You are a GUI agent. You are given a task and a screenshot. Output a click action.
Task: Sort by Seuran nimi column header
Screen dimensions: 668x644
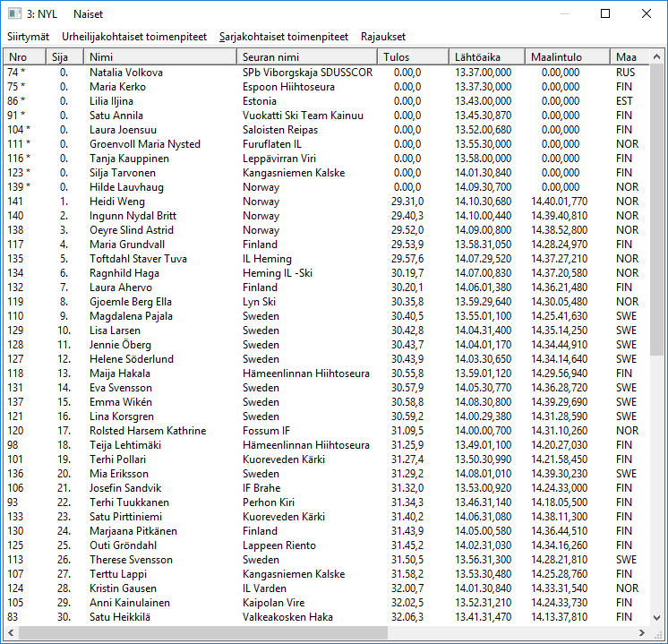click(x=307, y=56)
